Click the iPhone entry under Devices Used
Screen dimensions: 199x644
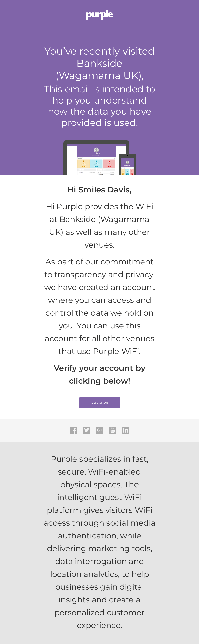tap(81, 172)
